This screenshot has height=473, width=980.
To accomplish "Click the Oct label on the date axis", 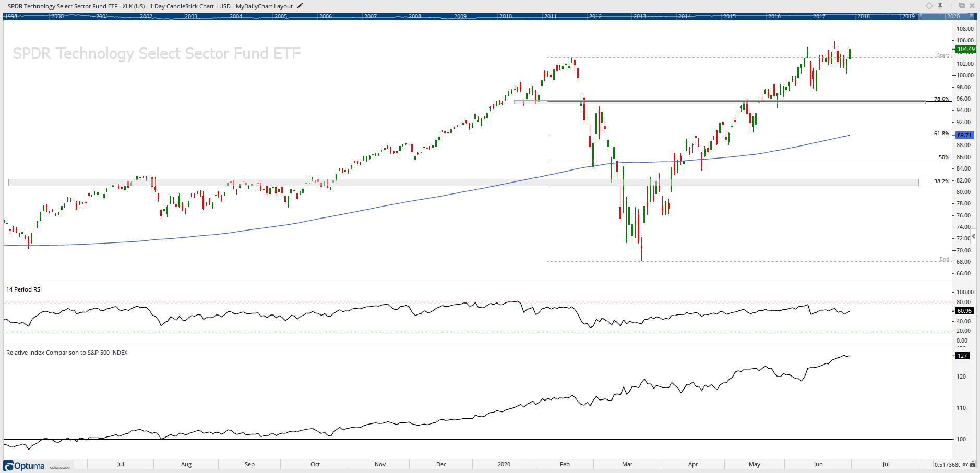I will pyautogui.click(x=315, y=464).
